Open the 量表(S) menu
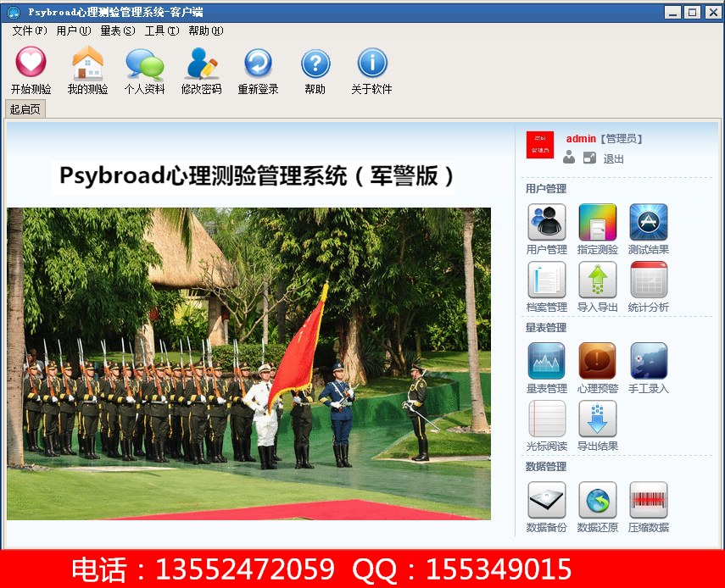This screenshot has height=588, width=725. (118, 31)
